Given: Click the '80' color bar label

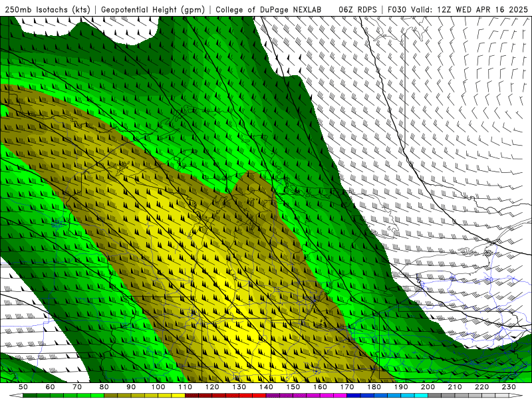Looking at the screenshot, I should click(x=104, y=387).
